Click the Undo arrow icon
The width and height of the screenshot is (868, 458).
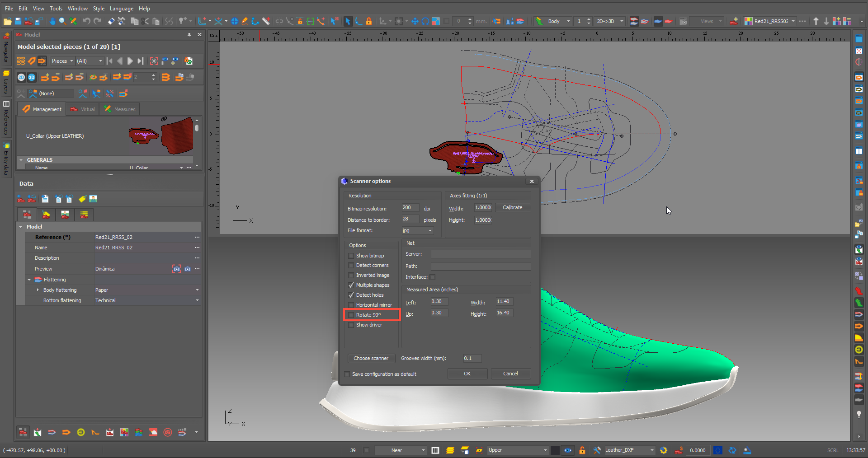86,21
